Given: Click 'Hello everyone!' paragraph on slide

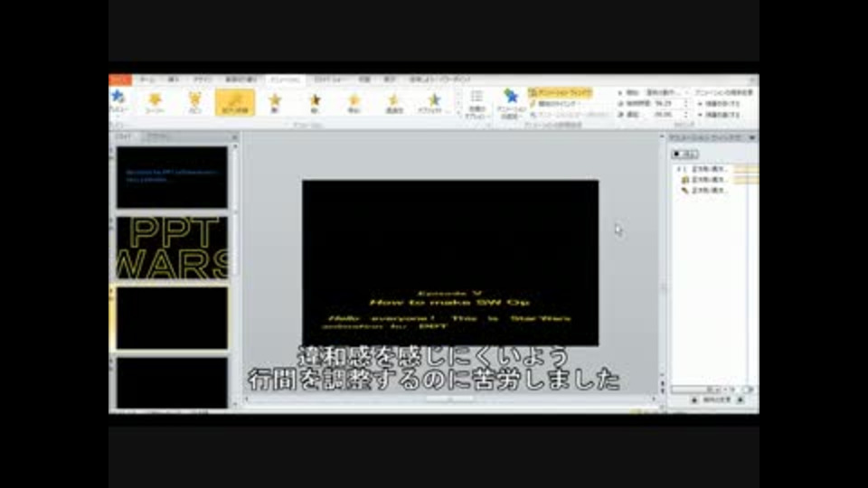Looking at the screenshot, I should coord(446,322).
